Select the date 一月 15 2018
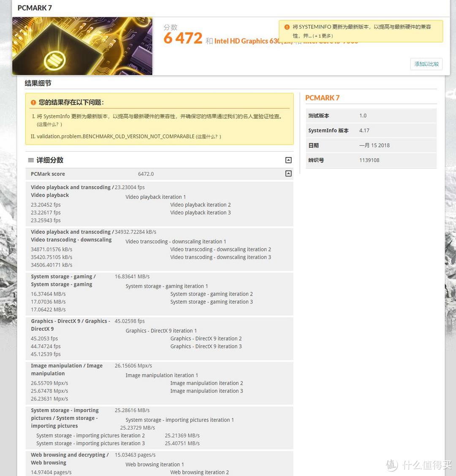This screenshot has width=456, height=476. tap(375, 145)
